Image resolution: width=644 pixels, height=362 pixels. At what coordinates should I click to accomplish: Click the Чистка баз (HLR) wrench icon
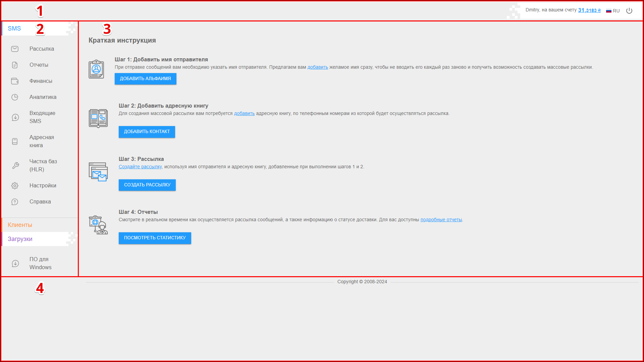(15, 166)
